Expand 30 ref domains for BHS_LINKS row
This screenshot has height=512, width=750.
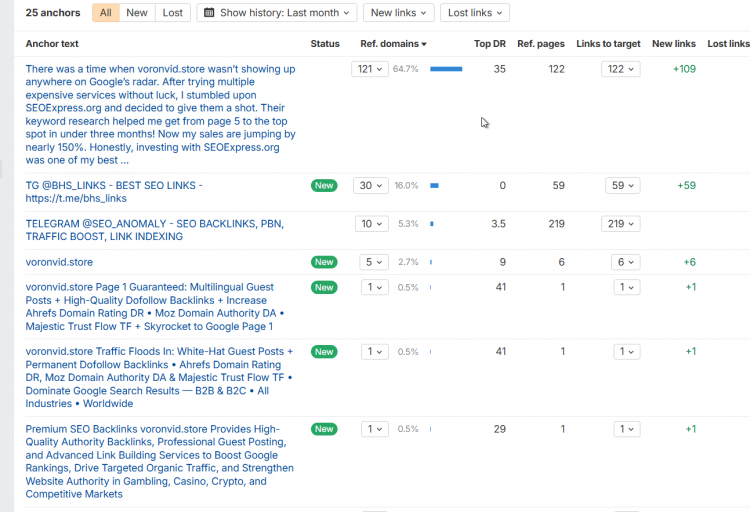(371, 186)
